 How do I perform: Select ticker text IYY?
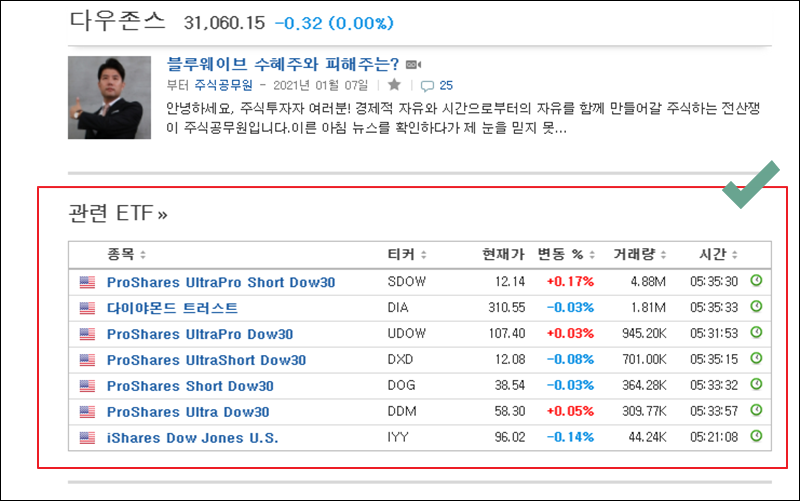click(398, 437)
